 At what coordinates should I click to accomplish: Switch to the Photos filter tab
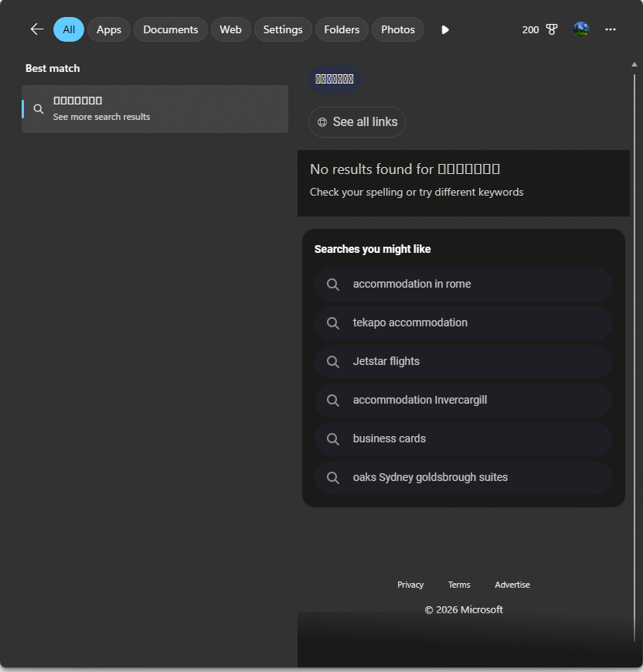pyautogui.click(x=398, y=29)
